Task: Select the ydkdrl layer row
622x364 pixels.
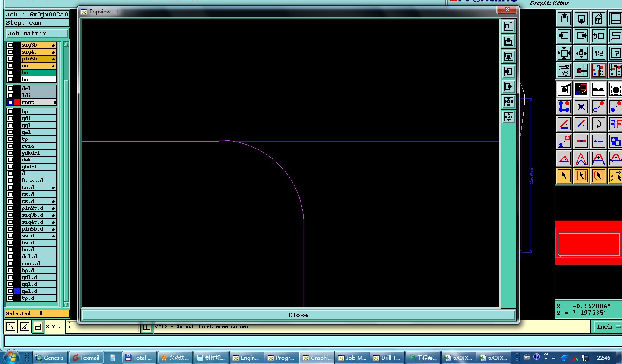Action: coord(38,153)
